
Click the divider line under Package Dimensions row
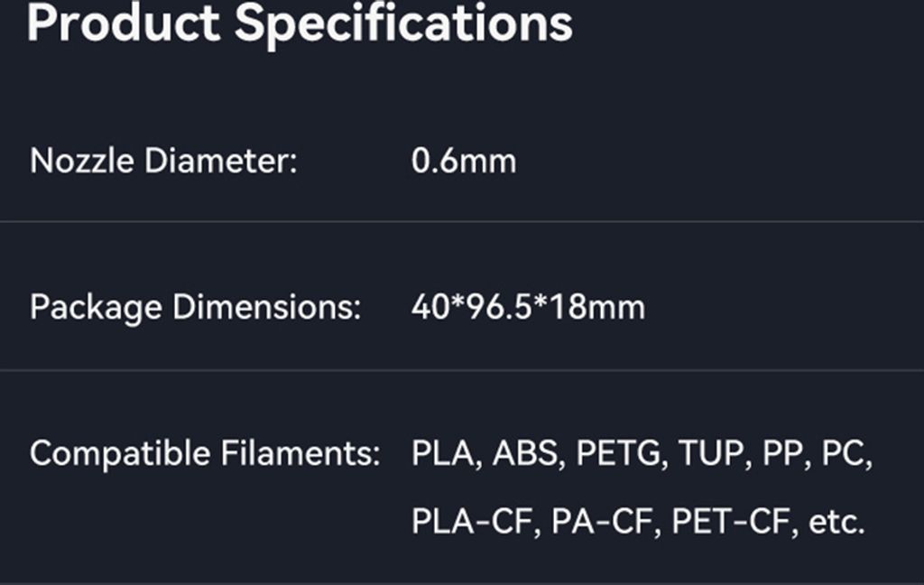(462, 370)
